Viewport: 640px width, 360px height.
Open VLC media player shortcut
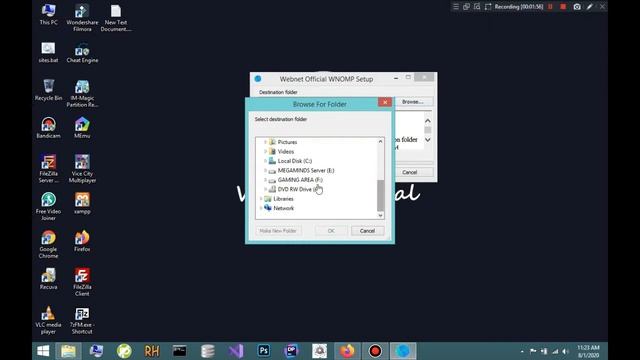[48, 320]
